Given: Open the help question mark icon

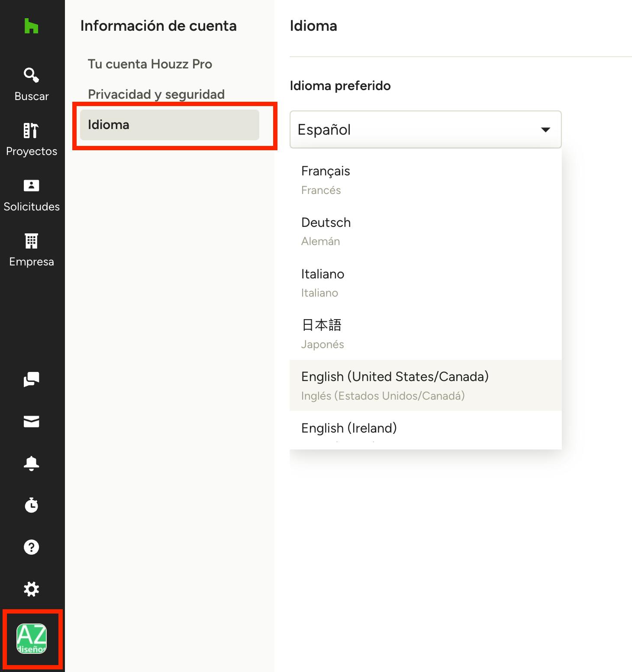Looking at the screenshot, I should click(31, 547).
